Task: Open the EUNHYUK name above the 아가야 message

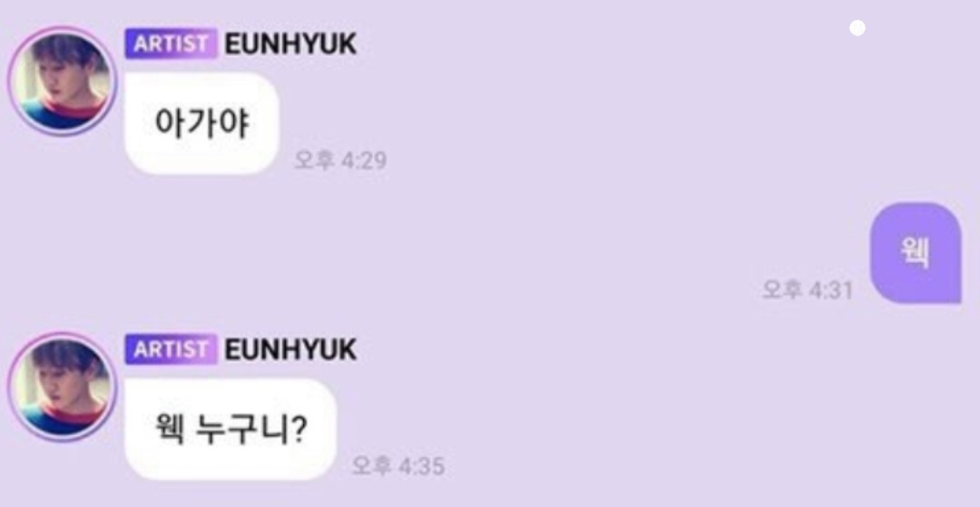Action: (x=290, y=44)
